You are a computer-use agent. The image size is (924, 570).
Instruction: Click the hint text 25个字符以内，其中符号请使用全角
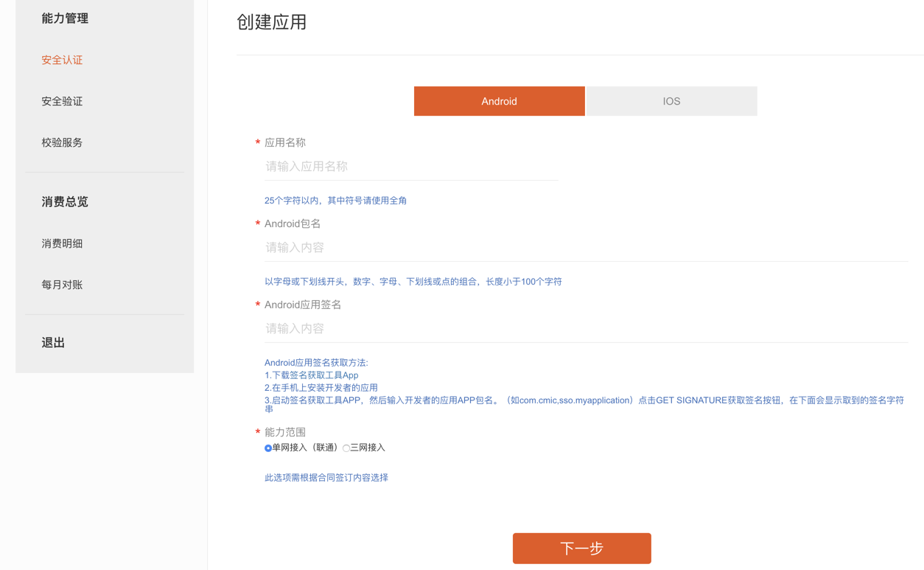point(335,201)
